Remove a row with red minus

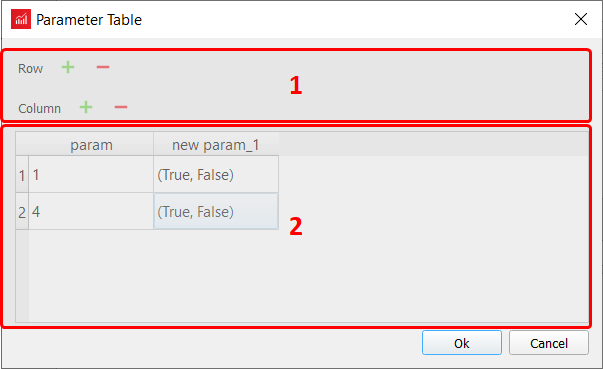point(103,67)
